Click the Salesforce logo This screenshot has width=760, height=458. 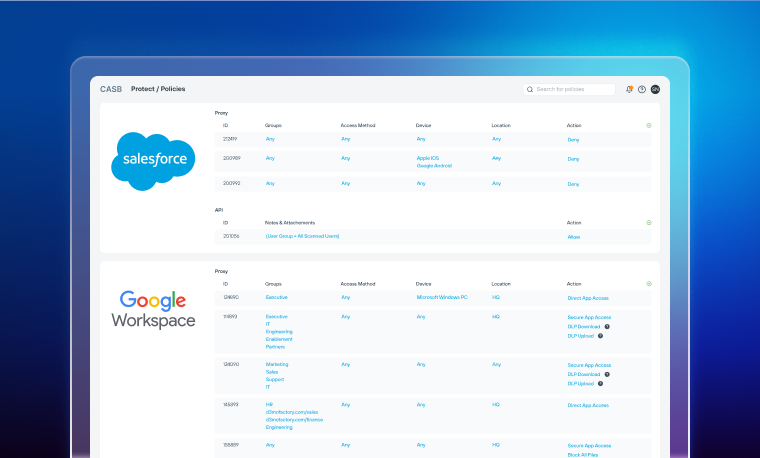pos(154,160)
